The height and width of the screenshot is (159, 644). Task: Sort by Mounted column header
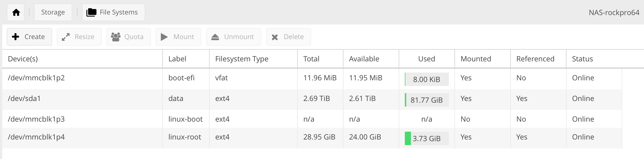[476, 59]
